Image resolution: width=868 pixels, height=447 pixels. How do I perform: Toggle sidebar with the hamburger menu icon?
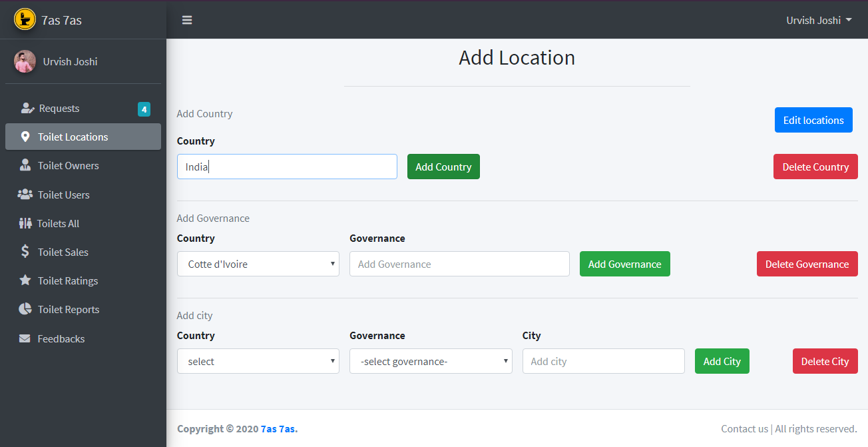tap(187, 20)
